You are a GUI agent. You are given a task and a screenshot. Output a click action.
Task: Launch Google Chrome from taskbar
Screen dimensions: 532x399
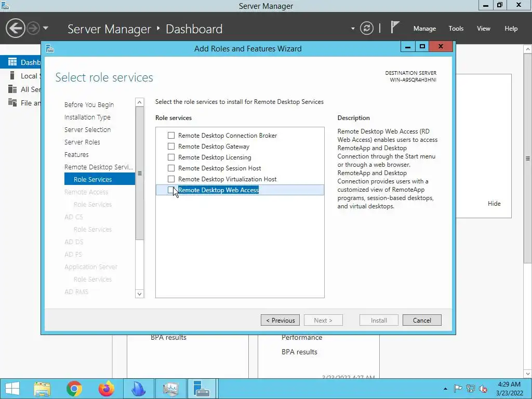click(74, 389)
